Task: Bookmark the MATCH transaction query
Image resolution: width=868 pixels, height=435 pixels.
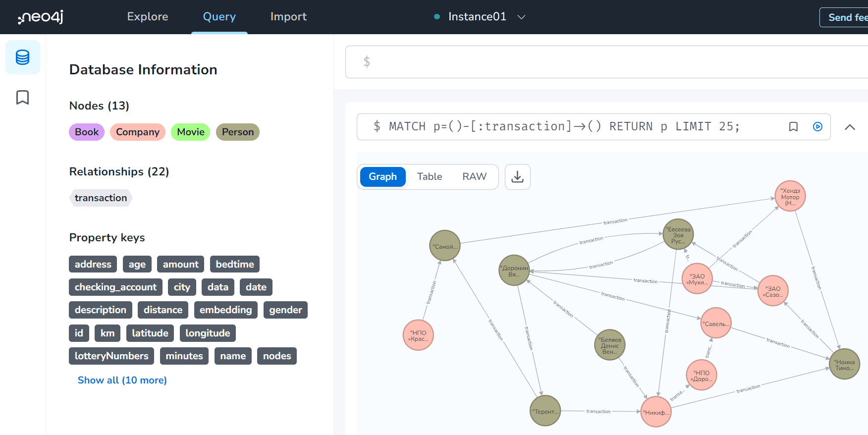Action: point(793,127)
